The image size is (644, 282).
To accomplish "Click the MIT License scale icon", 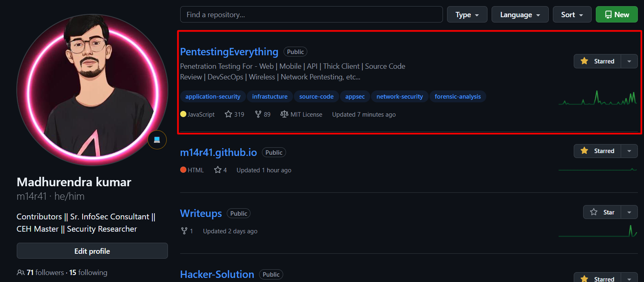I will 284,114.
